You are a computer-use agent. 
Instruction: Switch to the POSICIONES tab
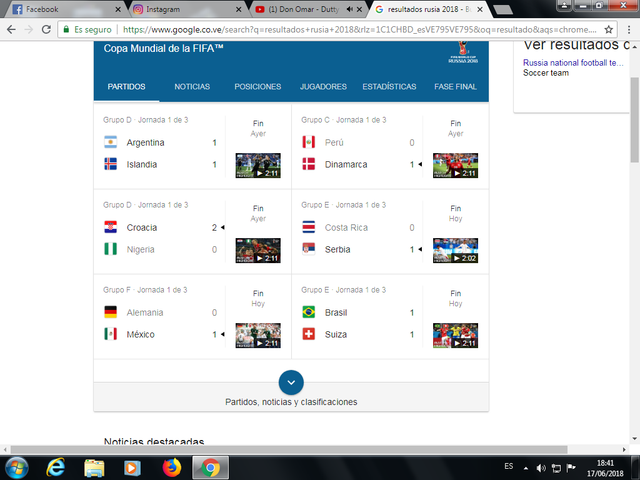258,87
